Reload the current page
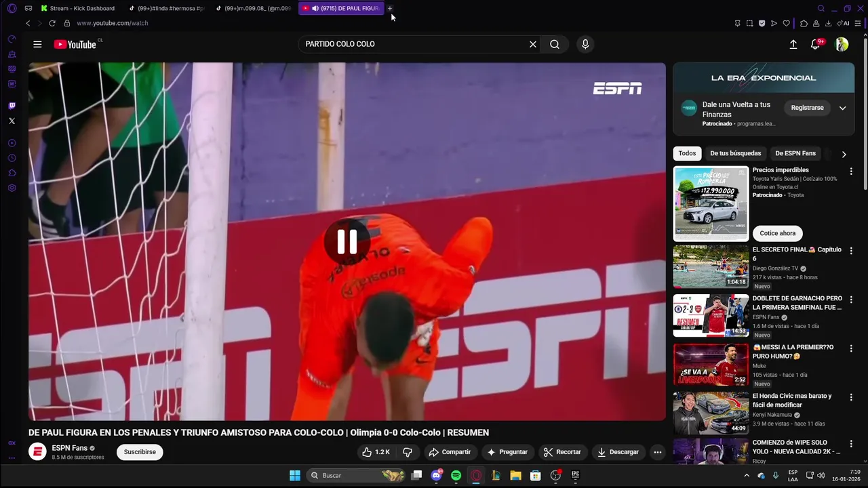 tap(52, 23)
